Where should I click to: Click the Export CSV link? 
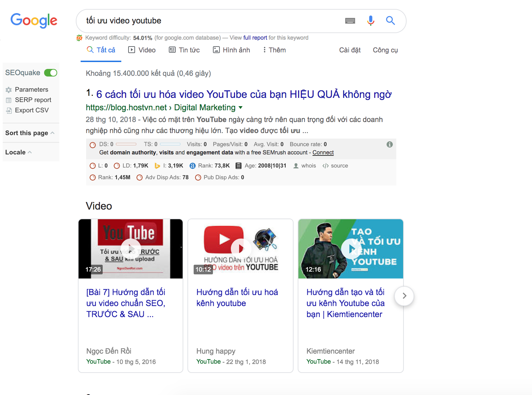tap(32, 110)
